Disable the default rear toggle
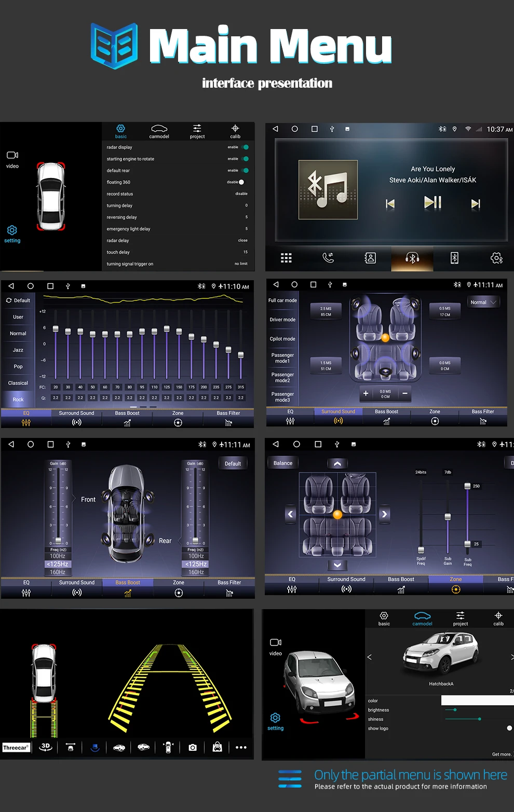The image size is (514, 812). point(245,170)
